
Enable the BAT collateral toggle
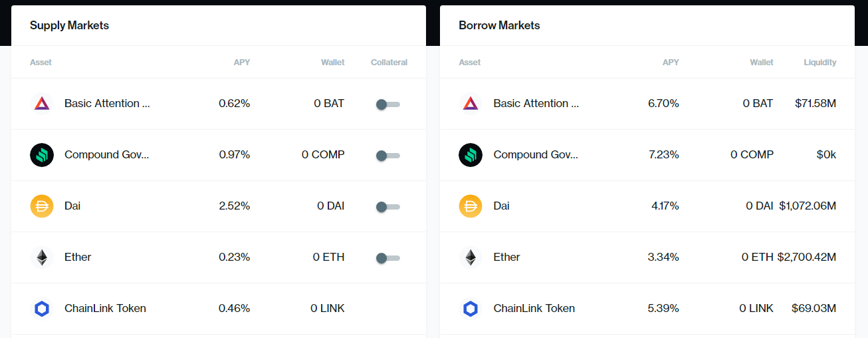point(387,104)
